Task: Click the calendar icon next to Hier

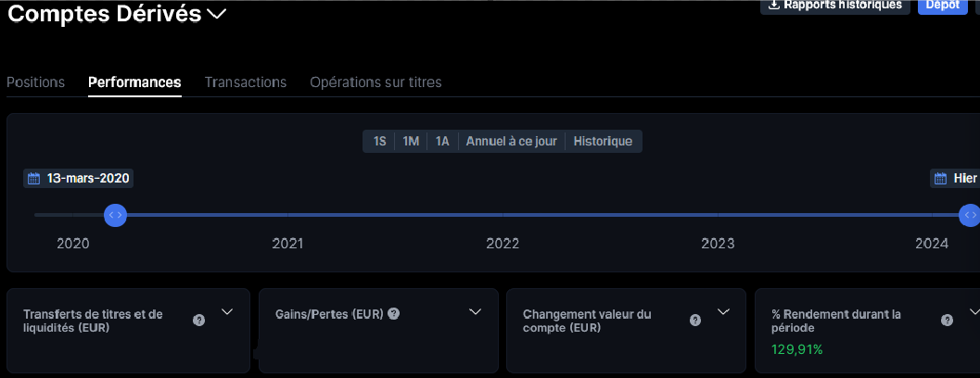Action: [941, 178]
